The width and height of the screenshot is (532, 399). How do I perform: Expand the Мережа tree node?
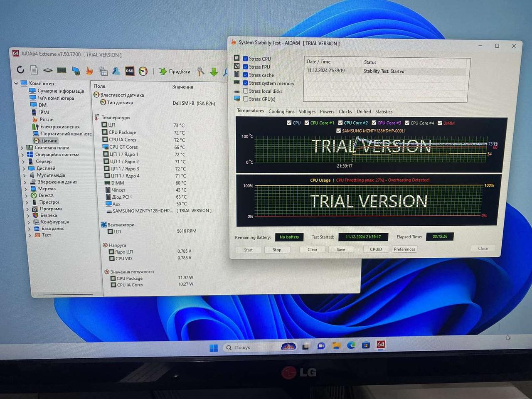tap(26, 189)
